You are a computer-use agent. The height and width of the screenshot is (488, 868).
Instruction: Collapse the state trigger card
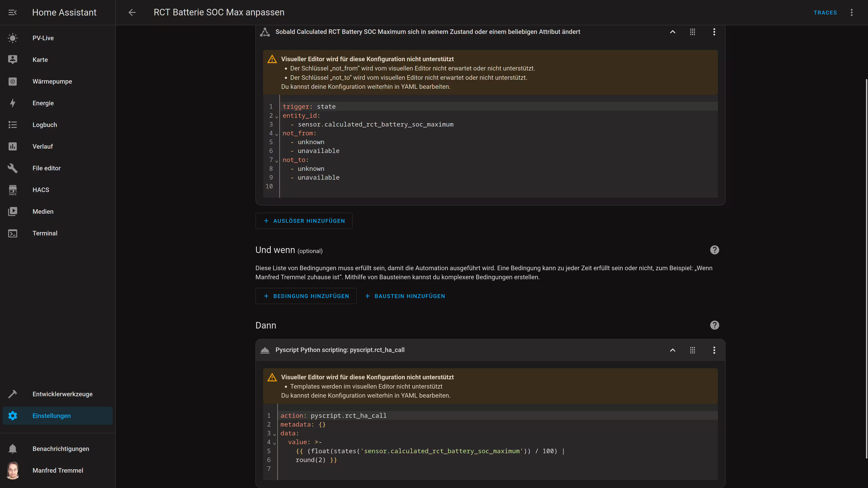(x=672, y=32)
